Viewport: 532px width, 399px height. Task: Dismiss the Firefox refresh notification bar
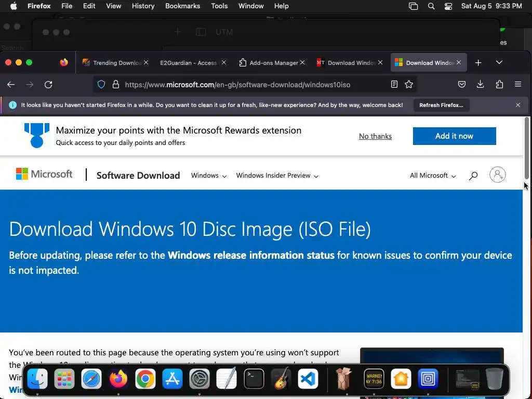pyautogui.click(x=518, y=105)
